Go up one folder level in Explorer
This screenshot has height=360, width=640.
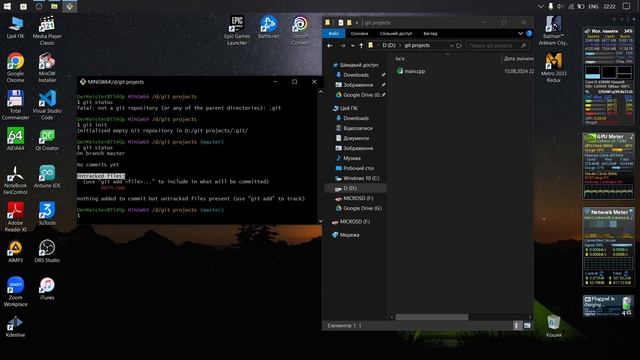click(361, 46)
